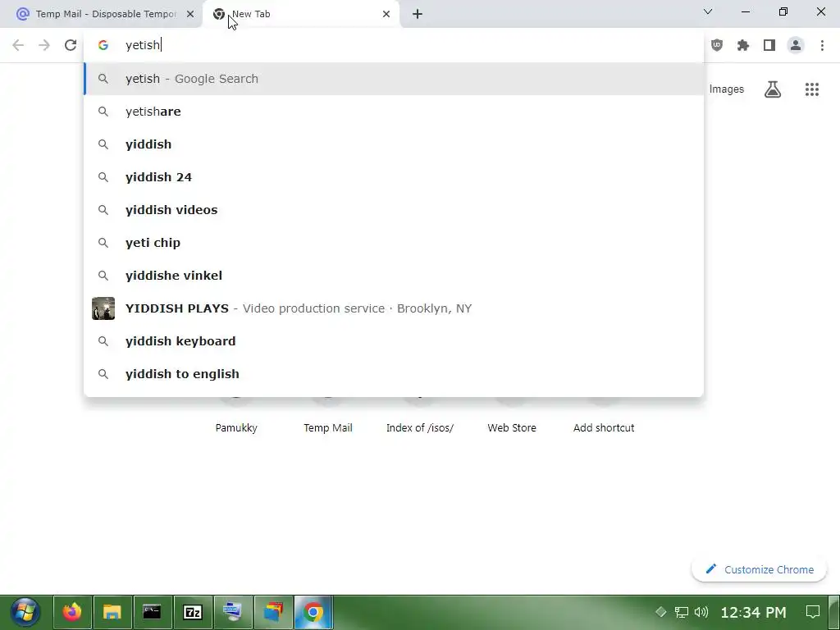Open the command prompt taskbar icon
This screenshot has width=840, height=630.
(152, 612)
